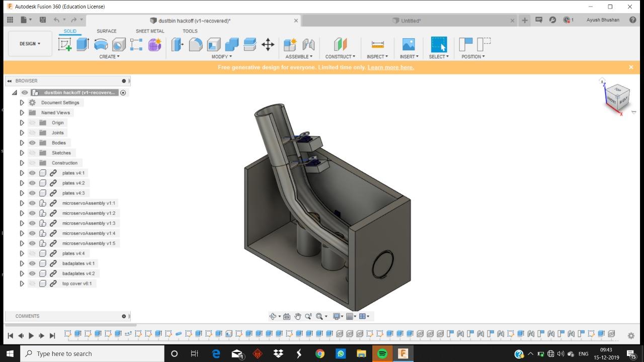Image resolution: width=644 pixels, height=362 pixels.
Task: Click the Capture Position icon
Action: pyautogui.click(x=466, y=44)
